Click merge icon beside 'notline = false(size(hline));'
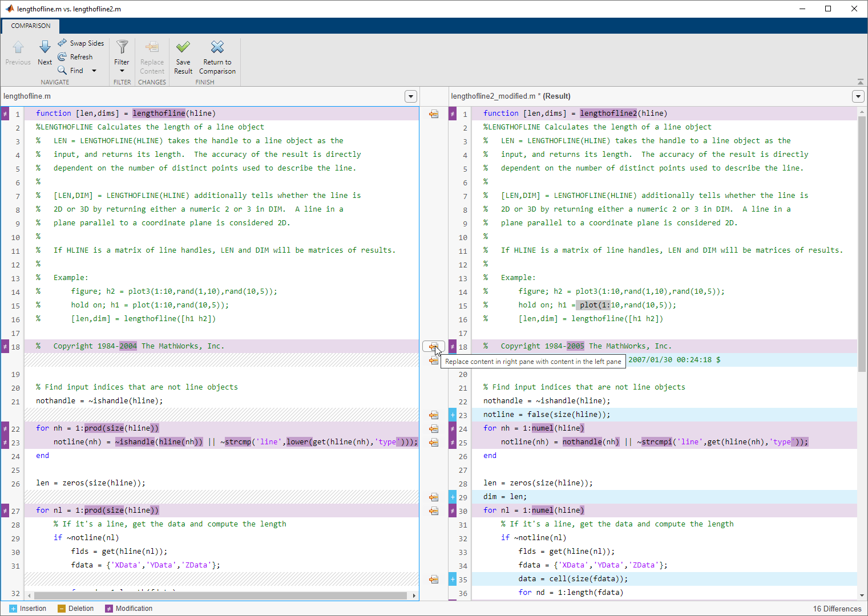This screenshot has width=868, height=616. [434, 415]
